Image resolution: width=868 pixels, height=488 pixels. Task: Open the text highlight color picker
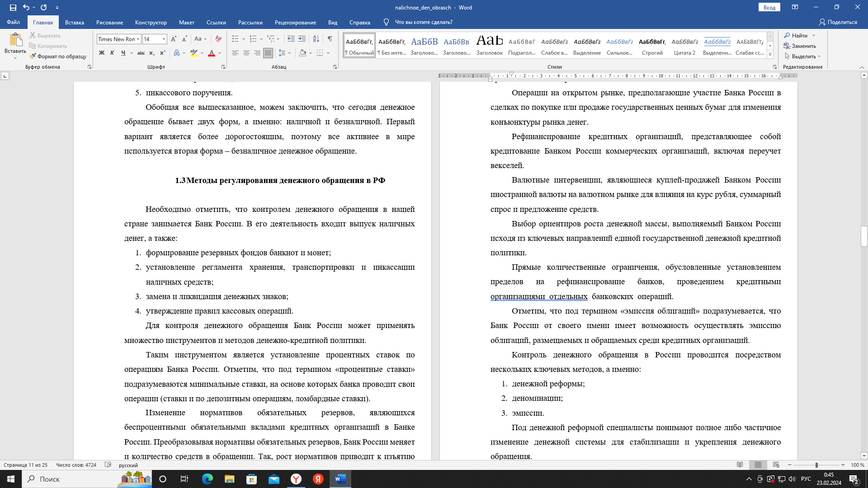[x=202, y=53]
